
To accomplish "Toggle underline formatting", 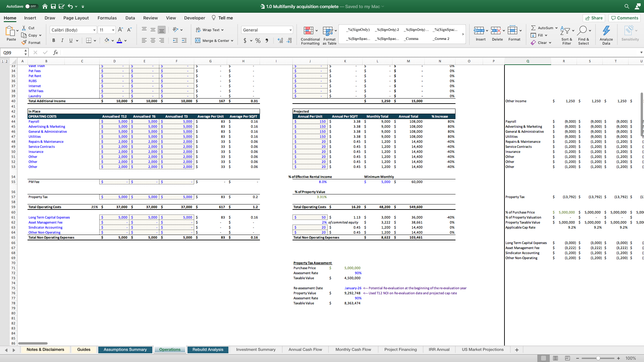I will tap(70, 40).
